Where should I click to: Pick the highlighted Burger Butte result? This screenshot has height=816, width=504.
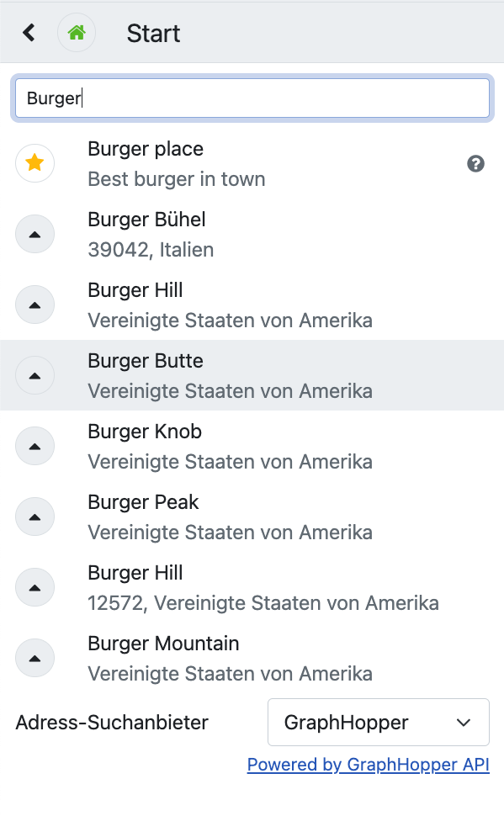tap(252, 375)
